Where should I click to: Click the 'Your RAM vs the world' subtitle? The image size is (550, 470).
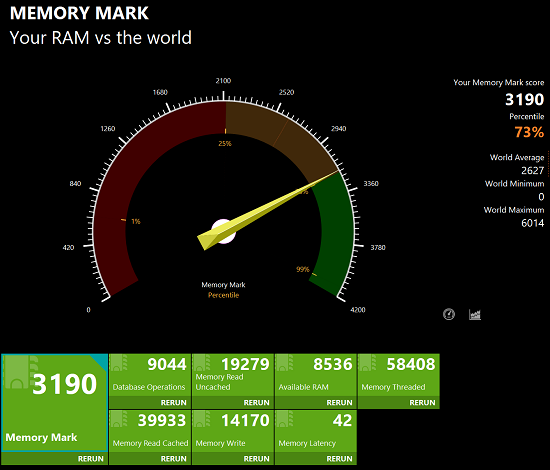(101, 38)
